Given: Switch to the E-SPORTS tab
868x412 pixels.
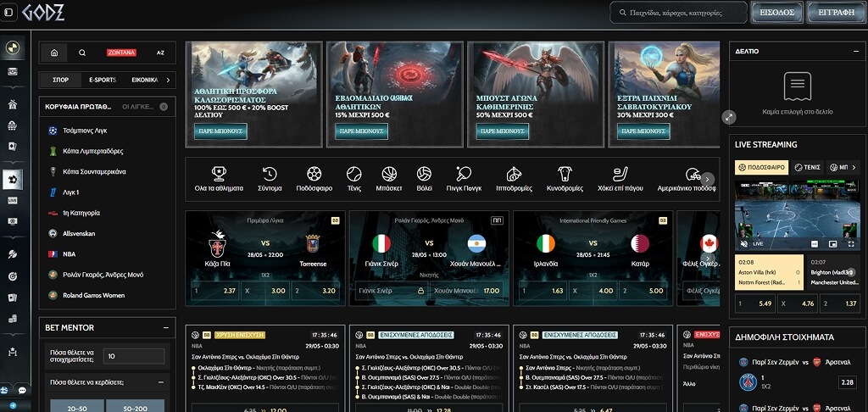Looking at the screenshot, I should [x=103, y=80].
